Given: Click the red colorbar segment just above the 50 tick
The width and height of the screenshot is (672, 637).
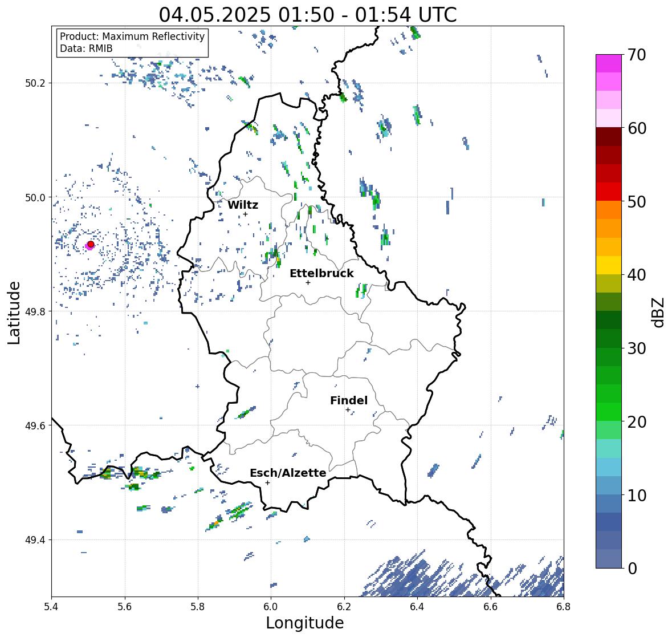Looking at the screenshot, I should 609,192.
